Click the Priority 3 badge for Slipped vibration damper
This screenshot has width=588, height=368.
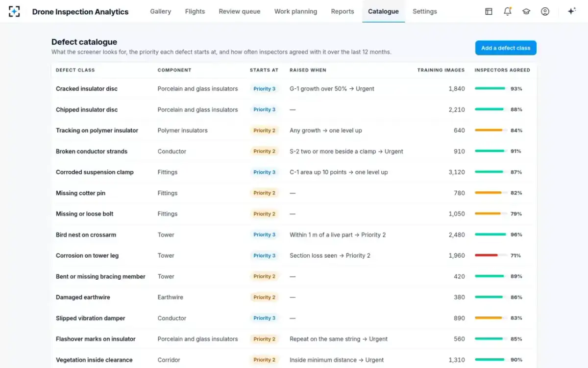coord(265,318)
